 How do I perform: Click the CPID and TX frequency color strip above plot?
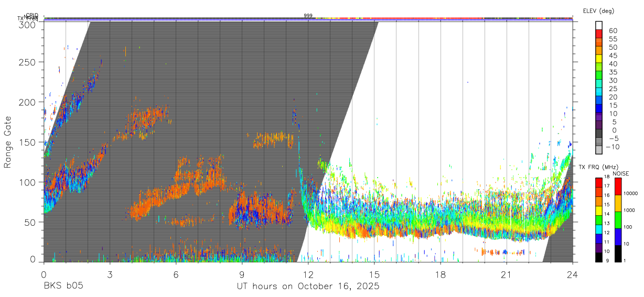pos(308,19)
